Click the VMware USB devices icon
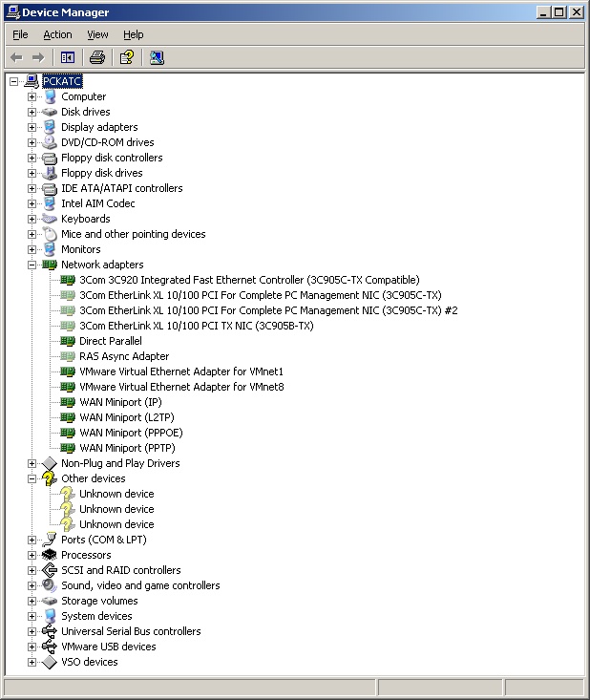 pos(50,647)
